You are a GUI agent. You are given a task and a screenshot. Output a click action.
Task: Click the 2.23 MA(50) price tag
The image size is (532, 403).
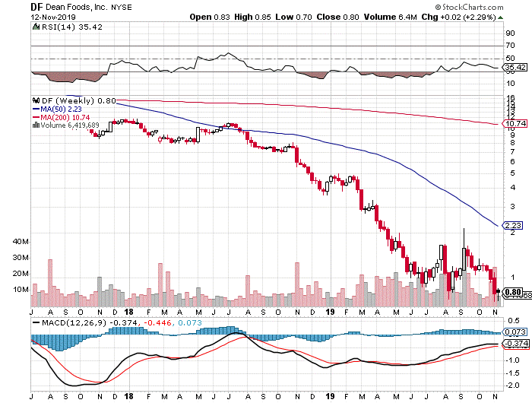[x=513, y=225]
